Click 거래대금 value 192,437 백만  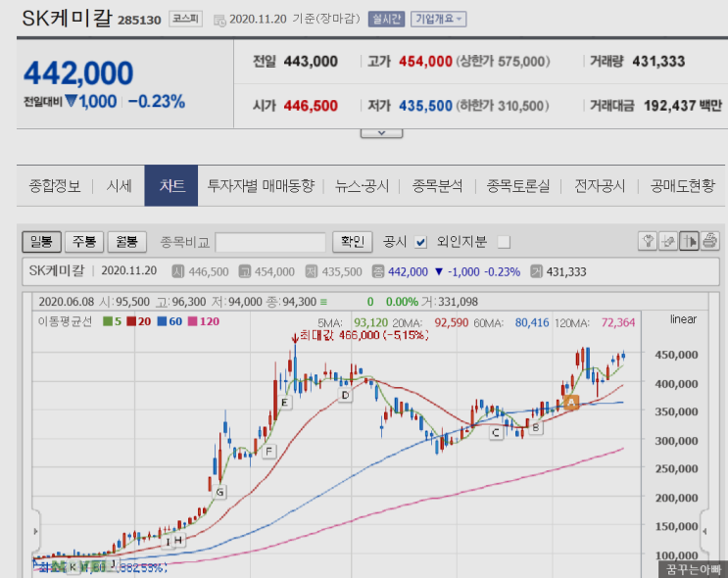(x=683, y=106)
